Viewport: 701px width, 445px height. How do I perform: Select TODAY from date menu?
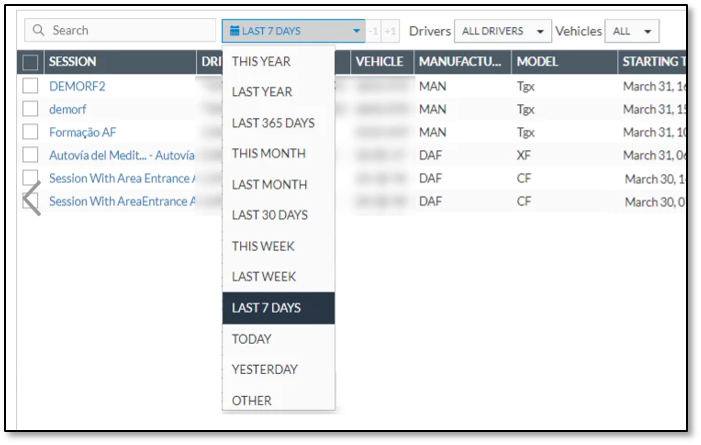click(x=279, y=339)
